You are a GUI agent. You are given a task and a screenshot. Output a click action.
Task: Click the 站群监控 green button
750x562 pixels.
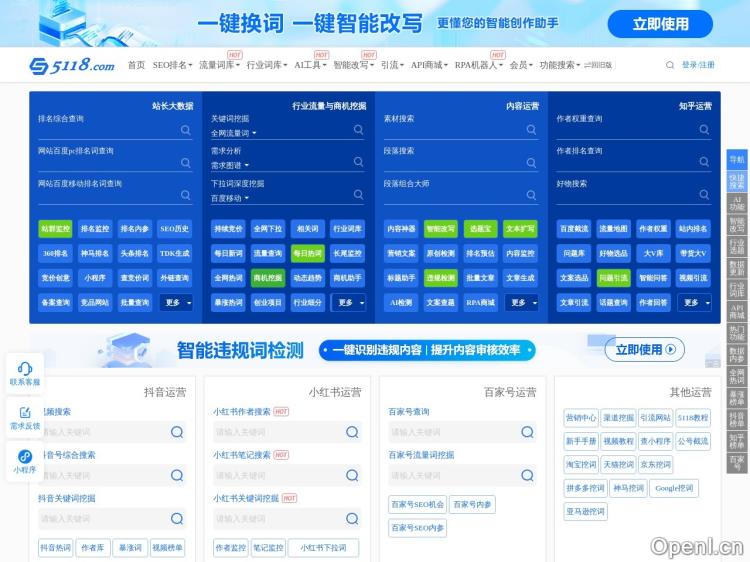tap(56, 229)
